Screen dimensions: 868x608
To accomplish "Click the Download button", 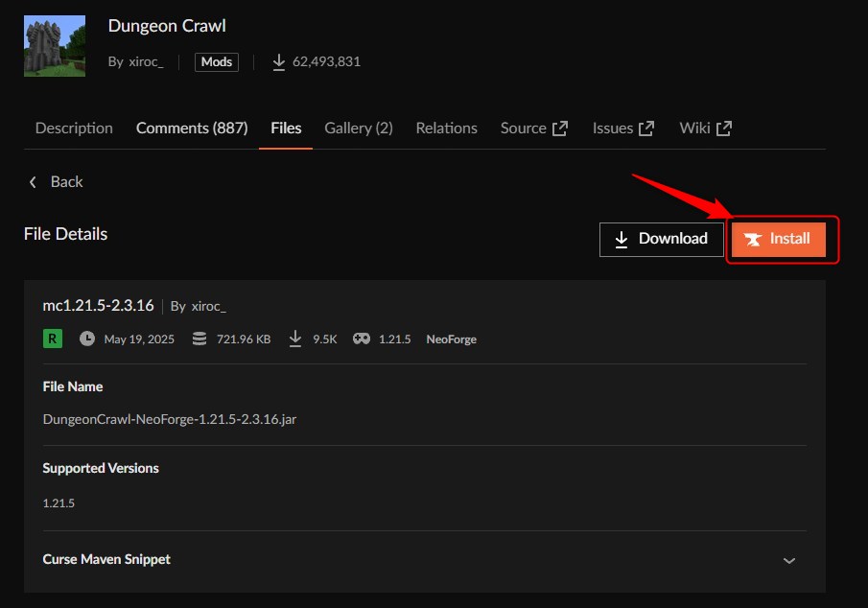I will coord(662,239).
